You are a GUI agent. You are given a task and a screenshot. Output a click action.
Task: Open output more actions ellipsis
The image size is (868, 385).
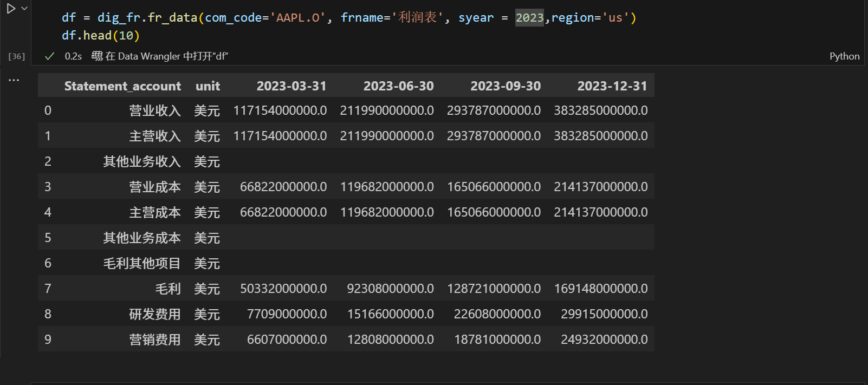point(14,80)
